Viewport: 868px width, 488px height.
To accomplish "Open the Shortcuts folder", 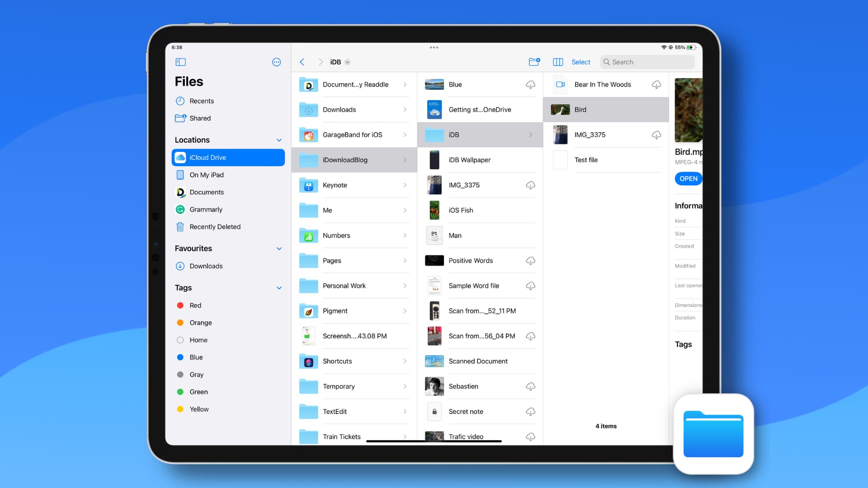I will coord(354,361).
